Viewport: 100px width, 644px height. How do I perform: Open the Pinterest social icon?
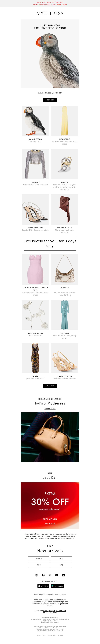point(50,575)
